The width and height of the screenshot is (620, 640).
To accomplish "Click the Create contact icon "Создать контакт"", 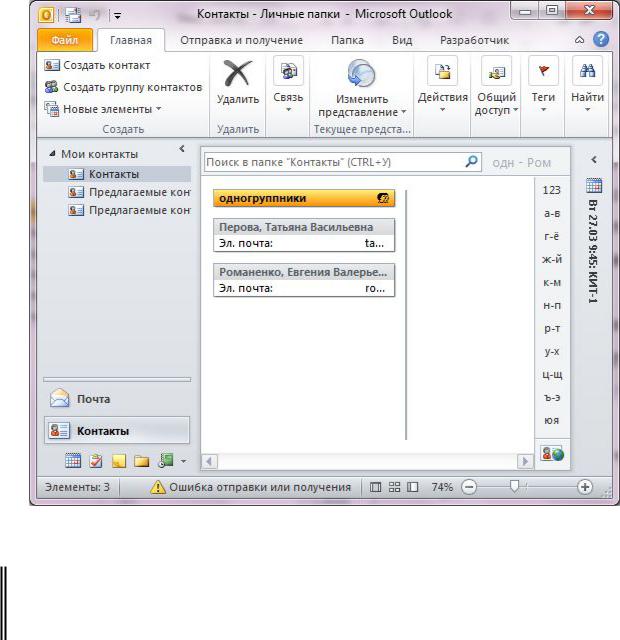I will pyautogui.click(x=51, y=65).
